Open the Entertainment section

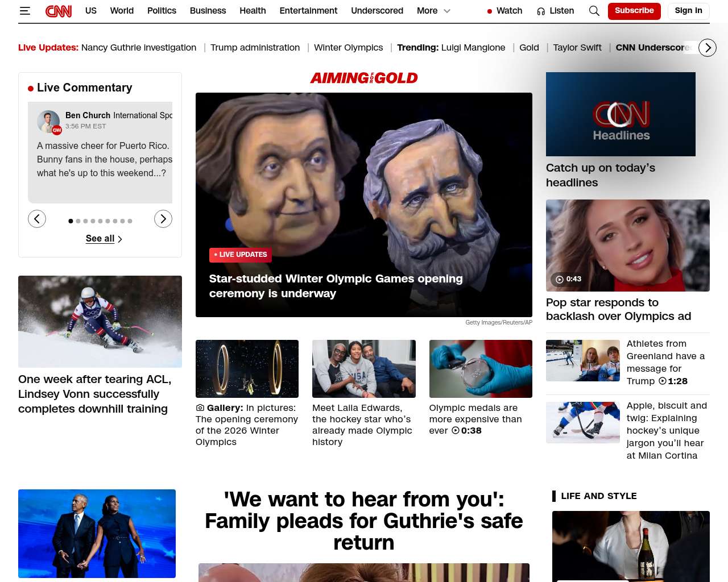308,11
